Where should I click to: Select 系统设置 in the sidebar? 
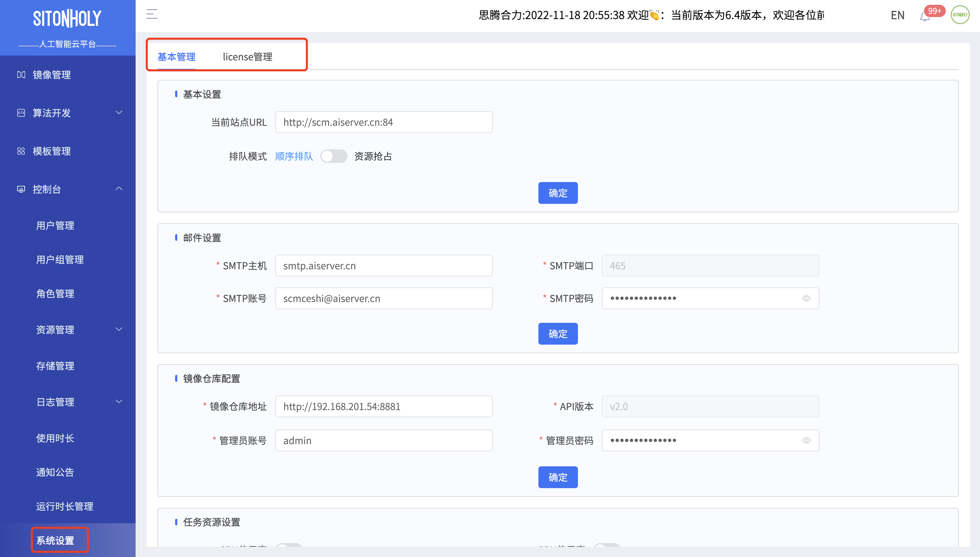pos(56,541)
